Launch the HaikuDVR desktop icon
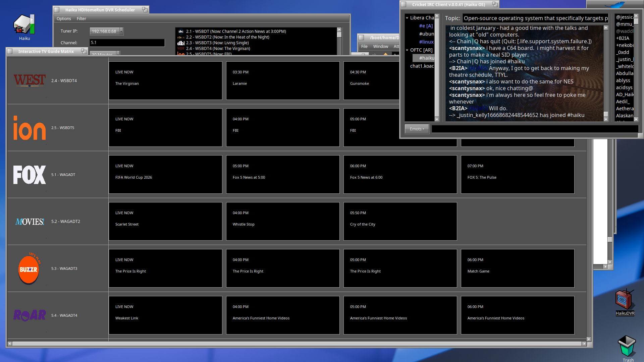644x362 pixels. click(x=625, y=299)
